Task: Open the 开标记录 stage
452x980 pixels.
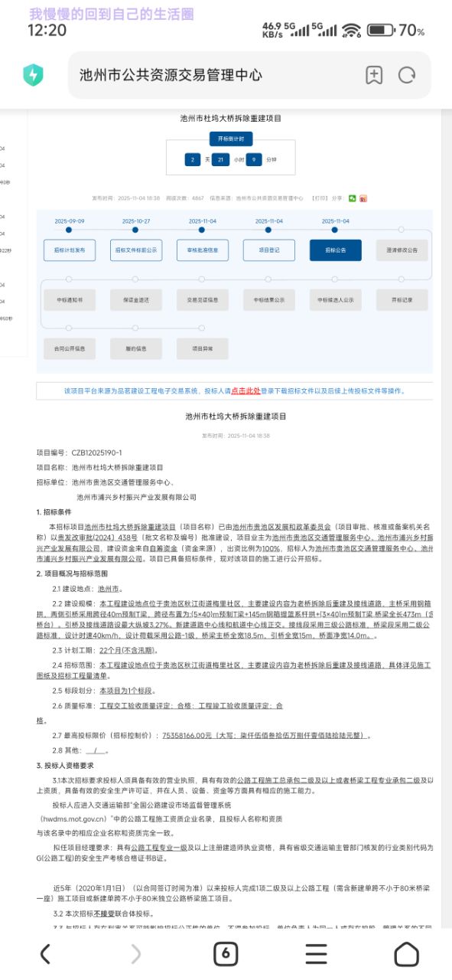Action: pos(402,300)
